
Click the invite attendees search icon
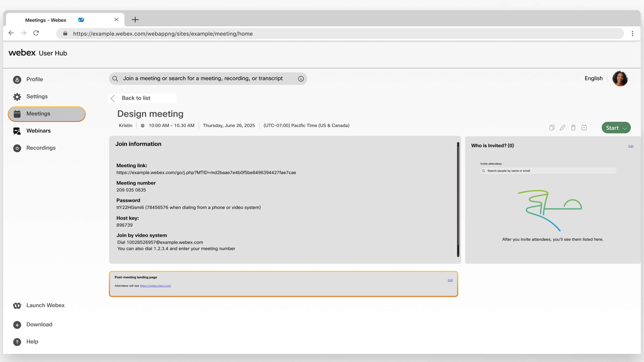tap(483, 171)
